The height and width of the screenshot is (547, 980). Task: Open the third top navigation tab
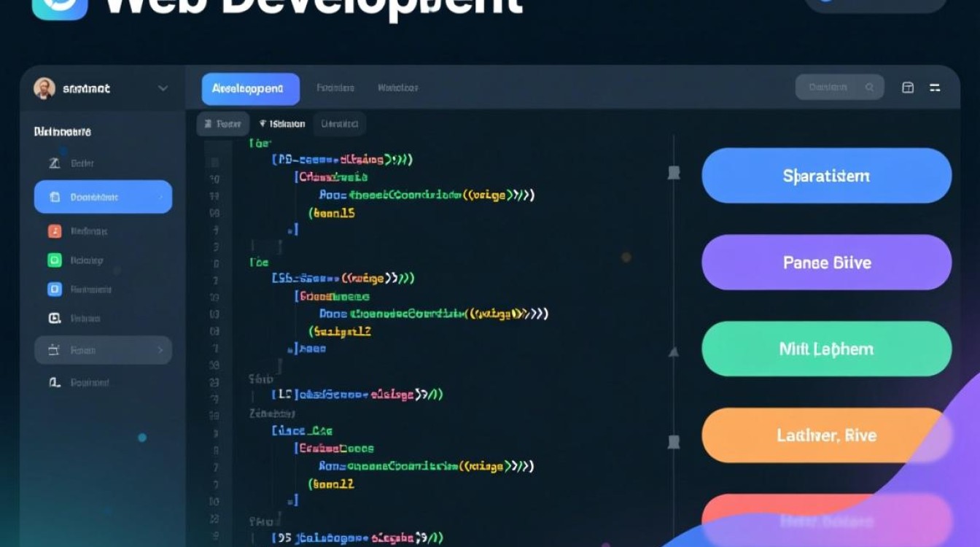pyautogui.click(x=397, y=88)
